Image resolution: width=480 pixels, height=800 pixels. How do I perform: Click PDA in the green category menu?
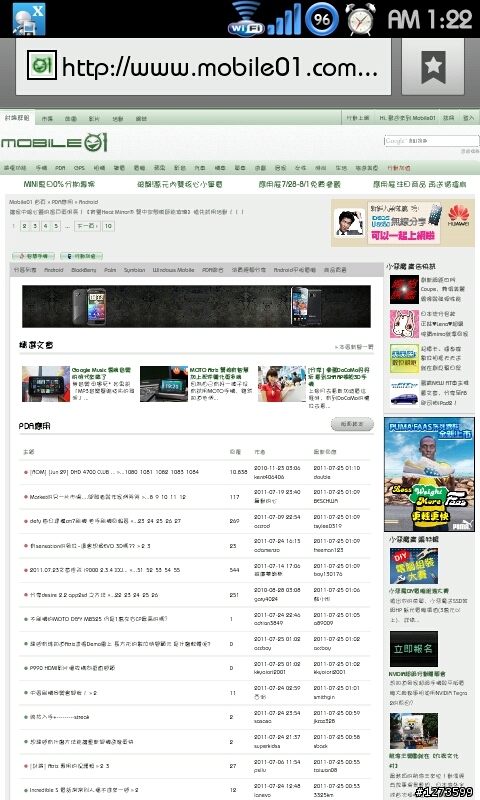tap(60, 168)
